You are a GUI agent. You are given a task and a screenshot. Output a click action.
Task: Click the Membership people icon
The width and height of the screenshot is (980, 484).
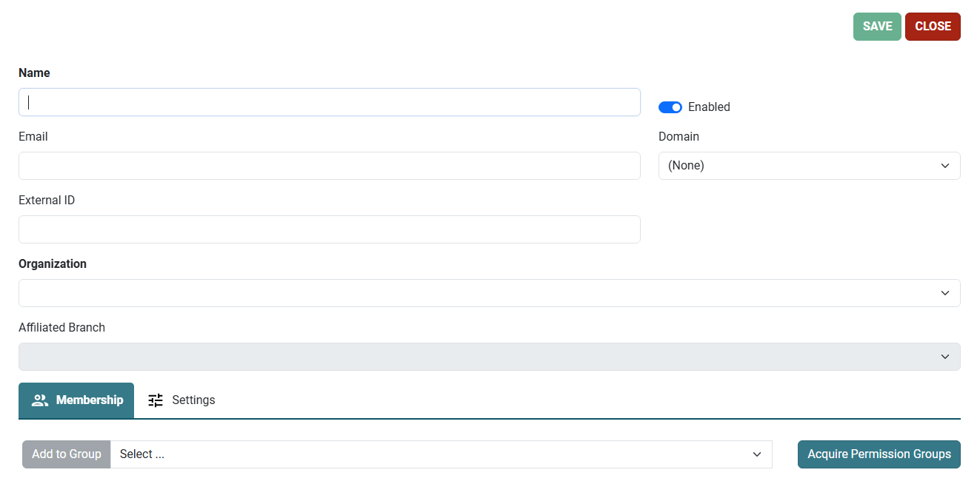40,400
